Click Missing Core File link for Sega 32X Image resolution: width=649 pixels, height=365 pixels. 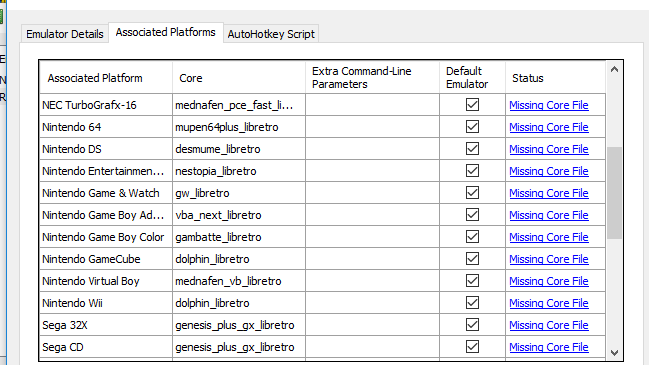pyautogui.click(x=549, y=325)
